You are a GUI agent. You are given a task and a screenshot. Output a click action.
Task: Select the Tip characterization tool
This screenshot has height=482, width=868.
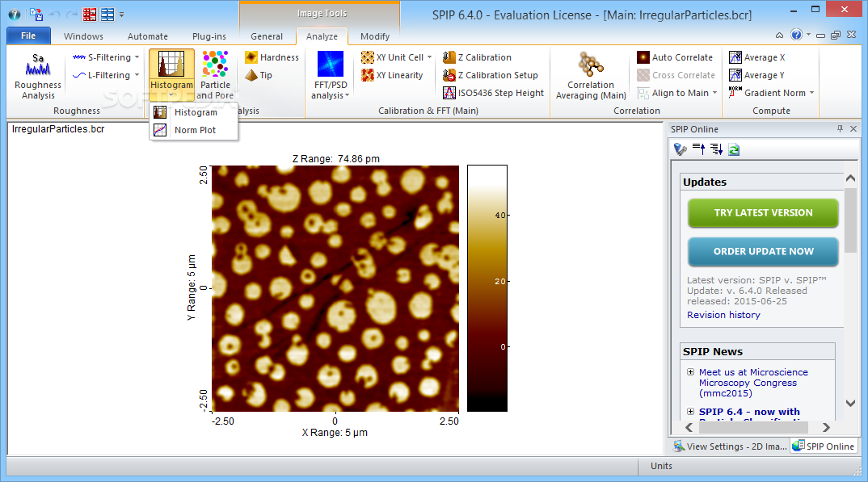(x=259, y=75)
